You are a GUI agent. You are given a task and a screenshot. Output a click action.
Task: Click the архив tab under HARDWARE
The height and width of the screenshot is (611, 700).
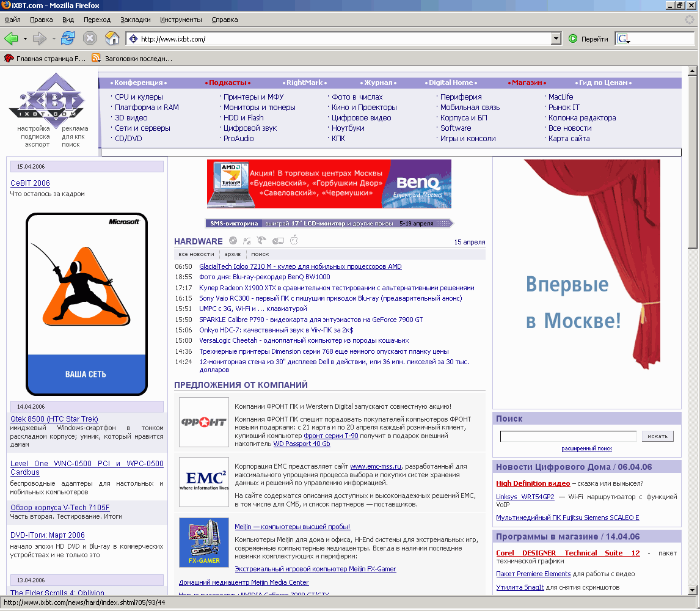pyautogui.click(x=233, y=254)
